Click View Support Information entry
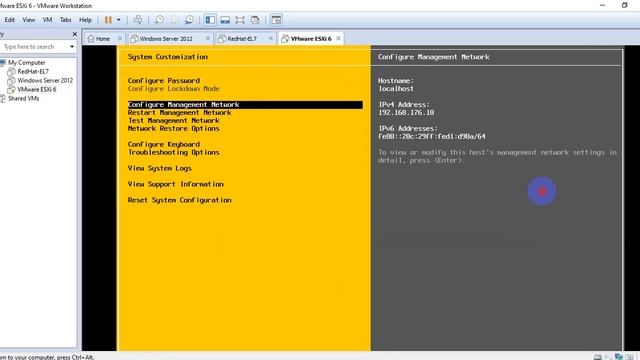The width and height of the screenshot is (640, 360). (176, 184)
